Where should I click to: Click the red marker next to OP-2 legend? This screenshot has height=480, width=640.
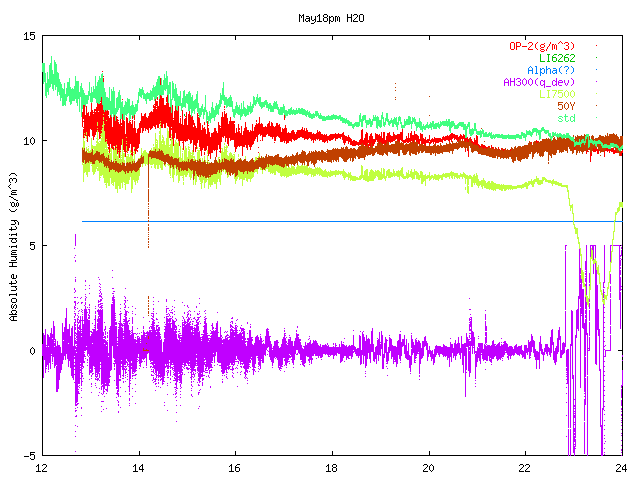596,46
